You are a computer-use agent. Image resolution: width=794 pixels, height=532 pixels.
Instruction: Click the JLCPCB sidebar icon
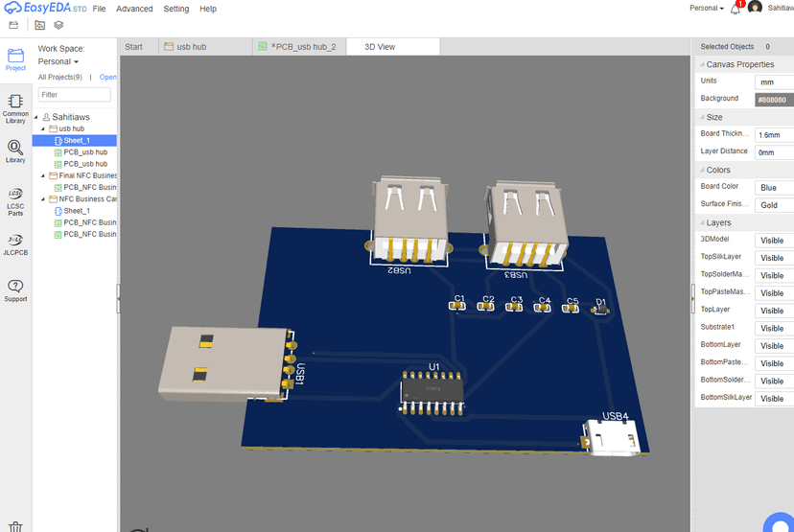pyautogui.click(x=15, y=243)
